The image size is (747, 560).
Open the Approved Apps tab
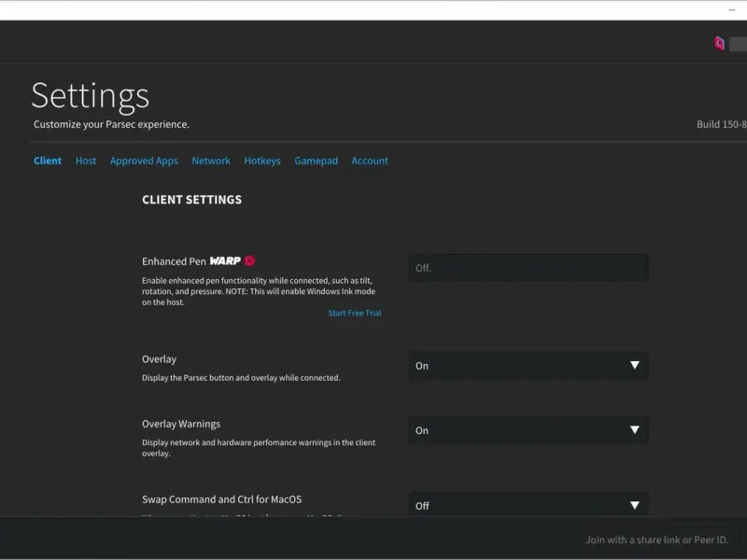coord(144,161)
